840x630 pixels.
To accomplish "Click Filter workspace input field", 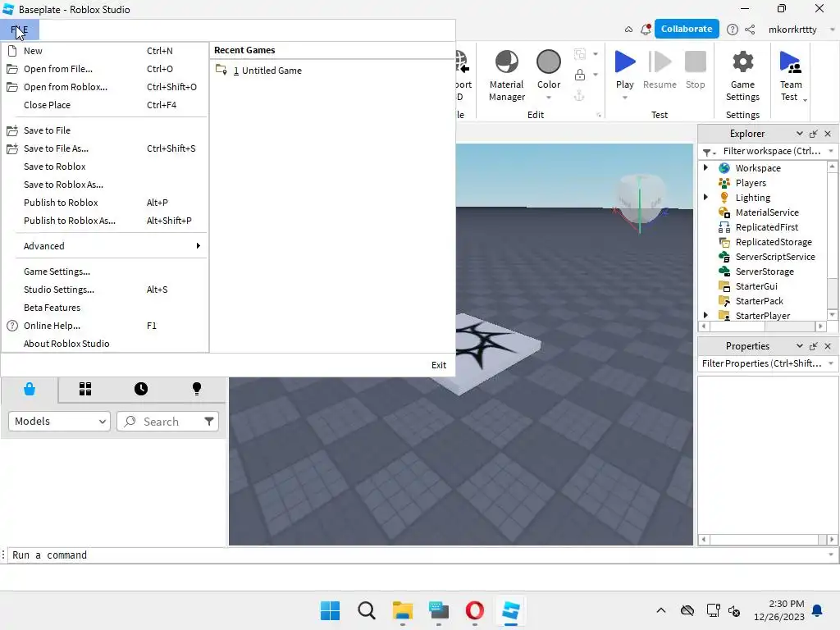I will [772, 151].
